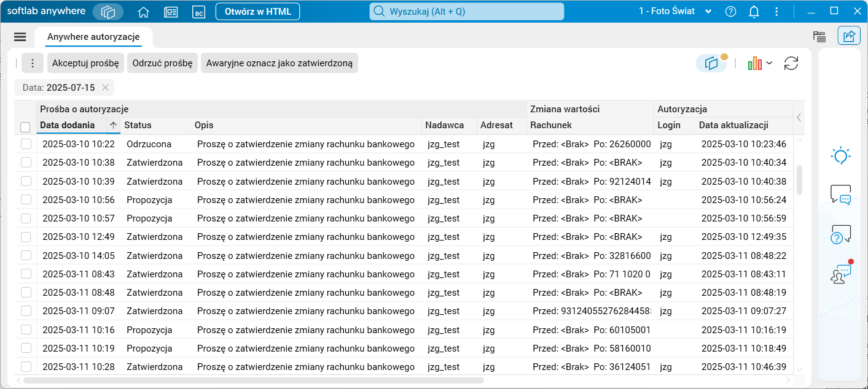Click the BC icon in the header
The image size is (868, 389).
click(x=198, y=12)
